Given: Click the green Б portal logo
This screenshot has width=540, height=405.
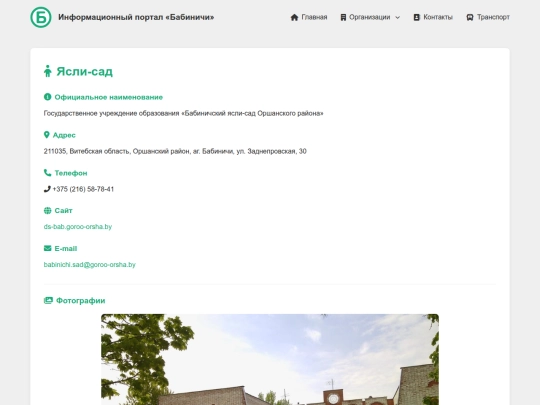Looking at the screenshot, I should [x=41, y=17].
